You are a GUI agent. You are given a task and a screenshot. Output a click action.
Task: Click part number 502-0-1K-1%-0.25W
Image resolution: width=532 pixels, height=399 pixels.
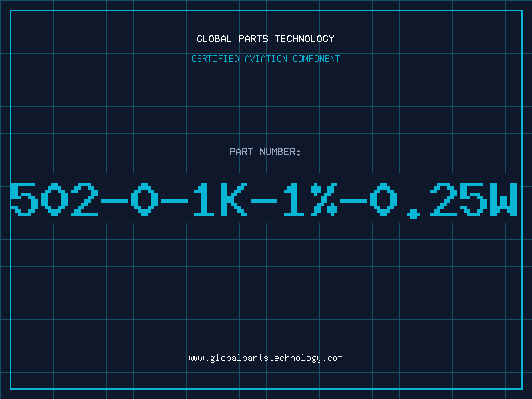click(263, 199)
